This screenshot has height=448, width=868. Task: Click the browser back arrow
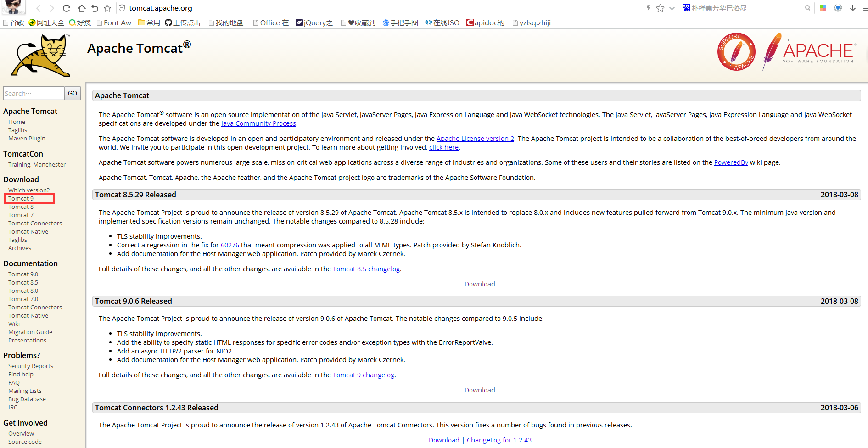click(x=39, y=8)
